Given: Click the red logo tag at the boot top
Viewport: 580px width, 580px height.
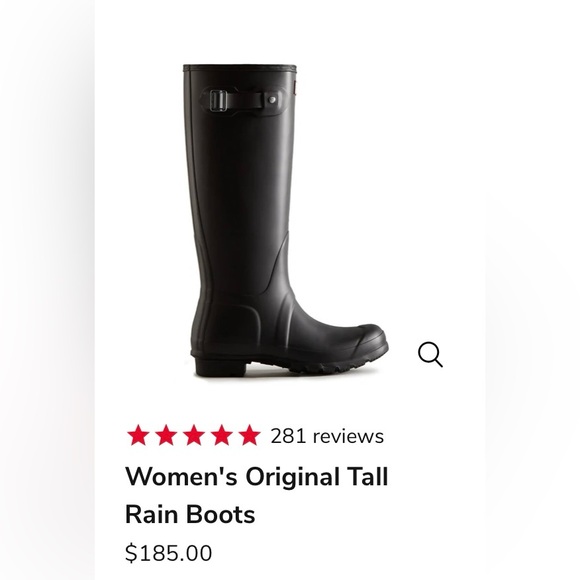Looking at the screenshot, I should [295, 87].
